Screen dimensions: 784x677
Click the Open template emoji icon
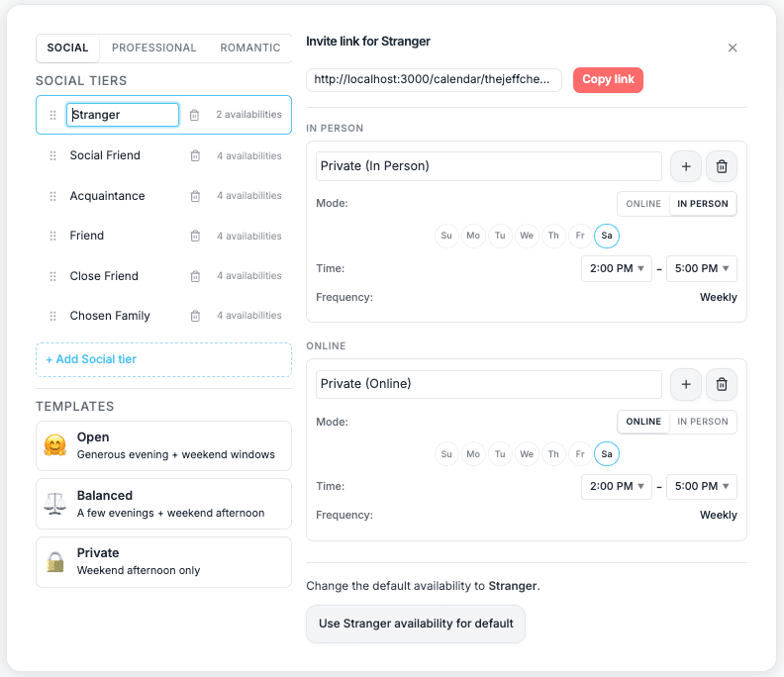coord(55,445)
